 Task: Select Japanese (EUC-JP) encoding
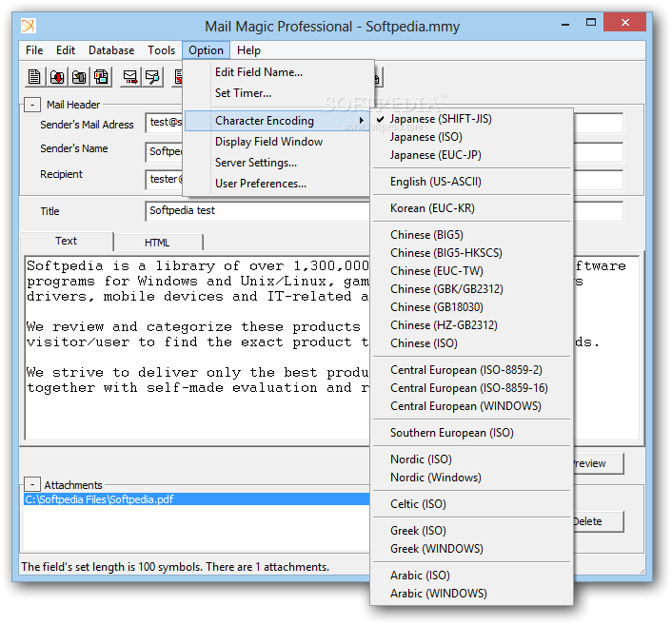coord(472,155)
